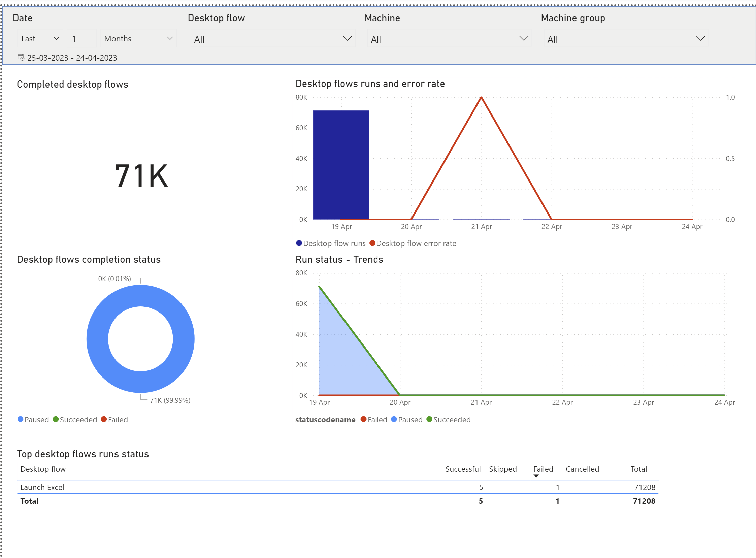This screenshot has width=756, height=558.
Task: Select the Paused legend item in Run status Trends
Action: tap(394, 420)
